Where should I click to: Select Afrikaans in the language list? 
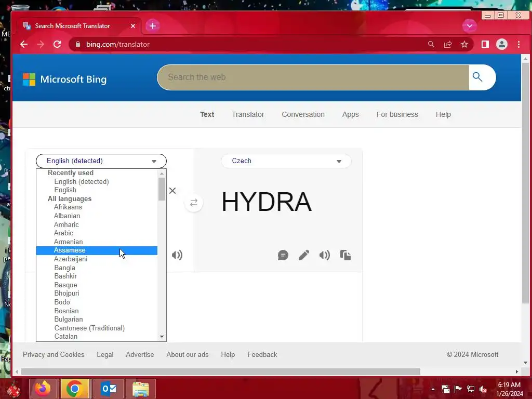[x=97, y=207]
